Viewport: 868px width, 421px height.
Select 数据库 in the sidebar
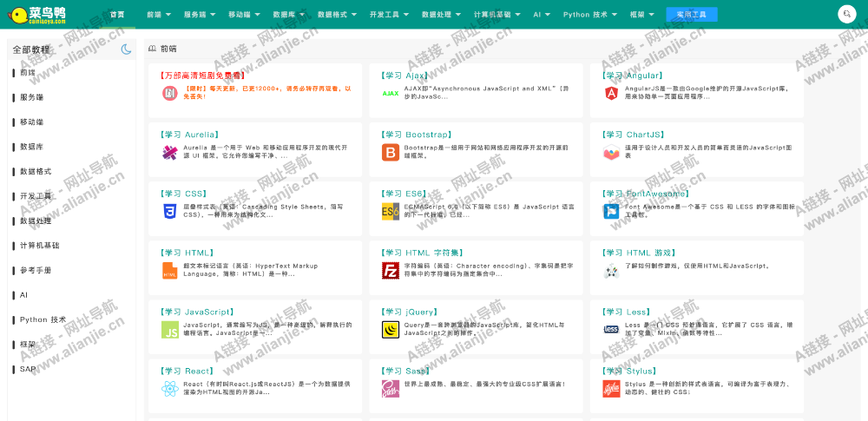click(31, 147)
